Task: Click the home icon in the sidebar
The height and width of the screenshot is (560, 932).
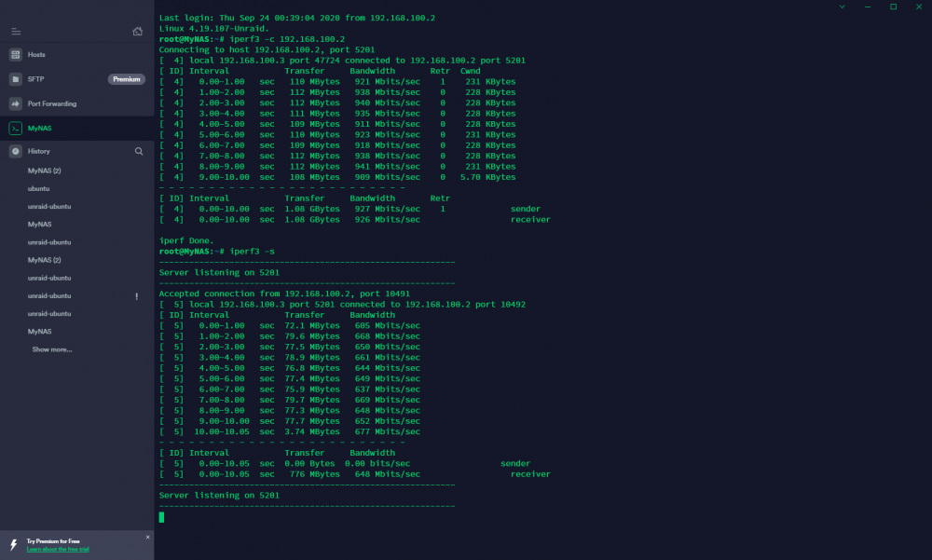Action: pyautogui.click(x=137, y=31)
